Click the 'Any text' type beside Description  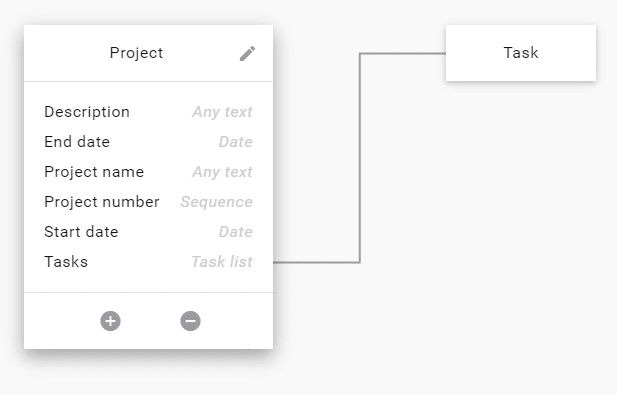click(222, 113)
